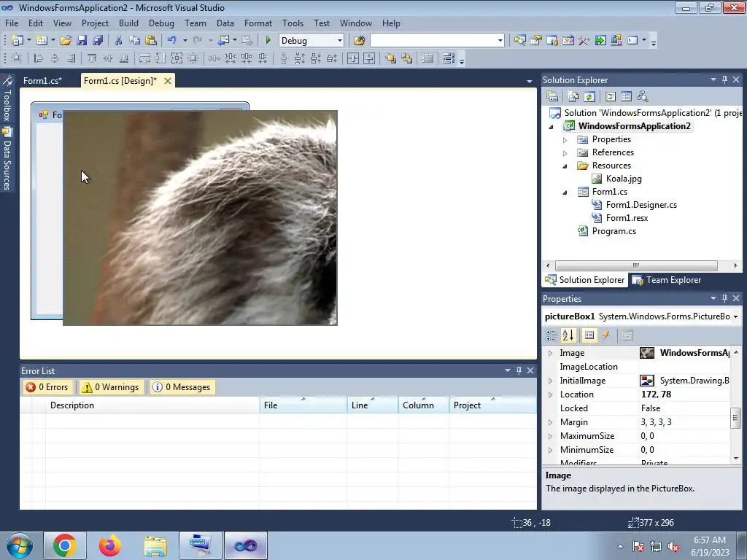Screen dimensions: 747x560
Task: Expand the Properties node in Solution Explorer
Action: (x=565, y=140)
